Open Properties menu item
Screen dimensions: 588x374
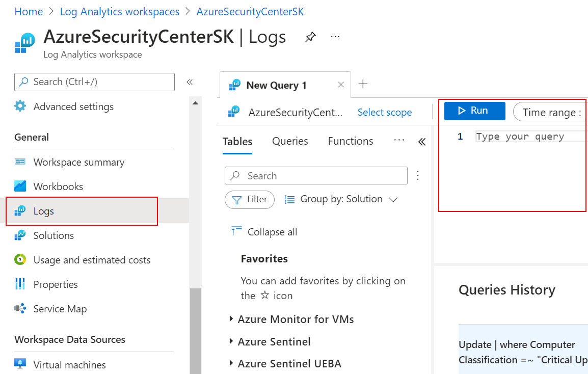pos(56,284)
